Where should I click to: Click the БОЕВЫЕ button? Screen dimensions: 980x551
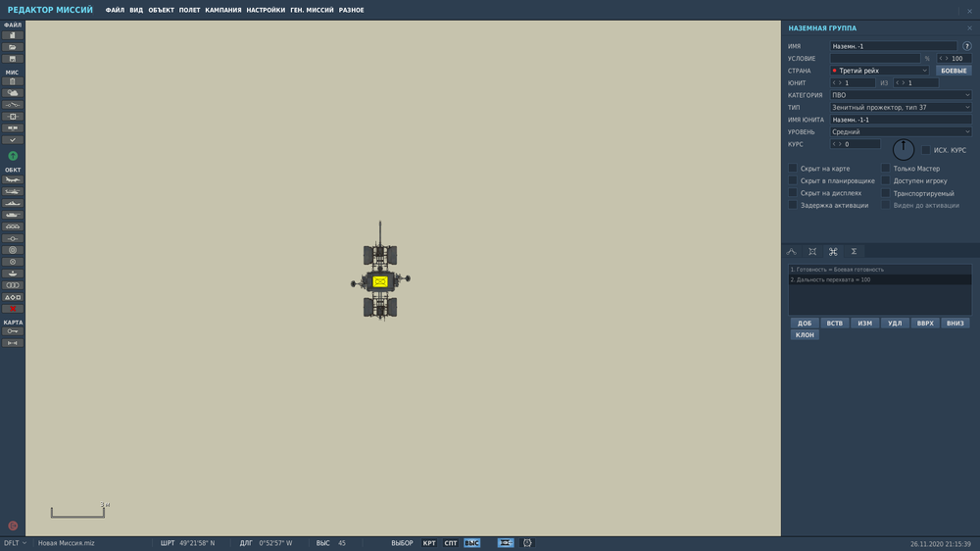tap(954, 71)
